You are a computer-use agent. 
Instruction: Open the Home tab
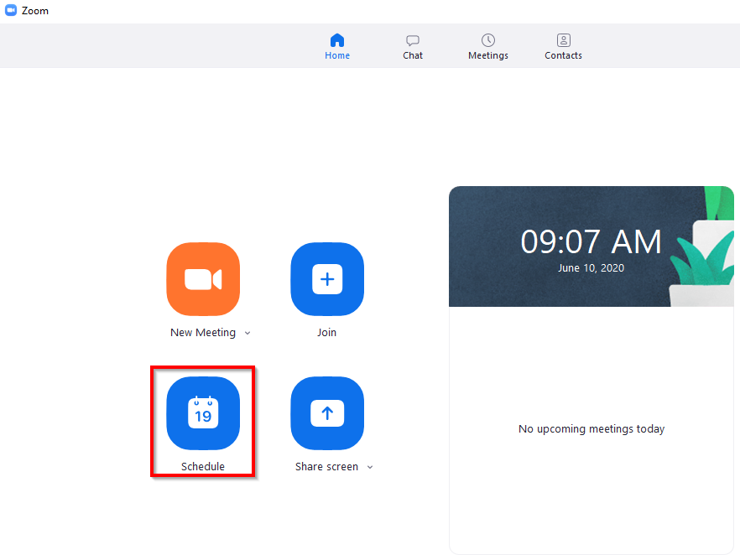coord(337,47)
